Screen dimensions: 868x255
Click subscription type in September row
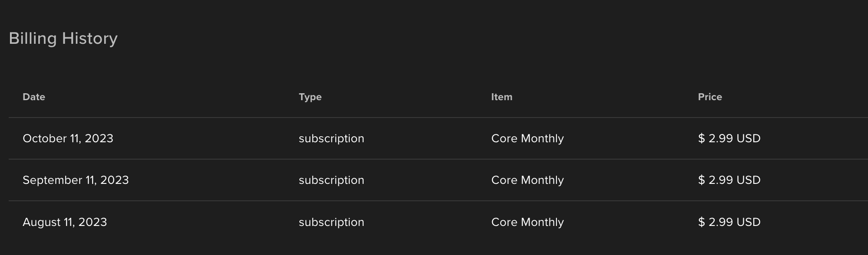331,180
